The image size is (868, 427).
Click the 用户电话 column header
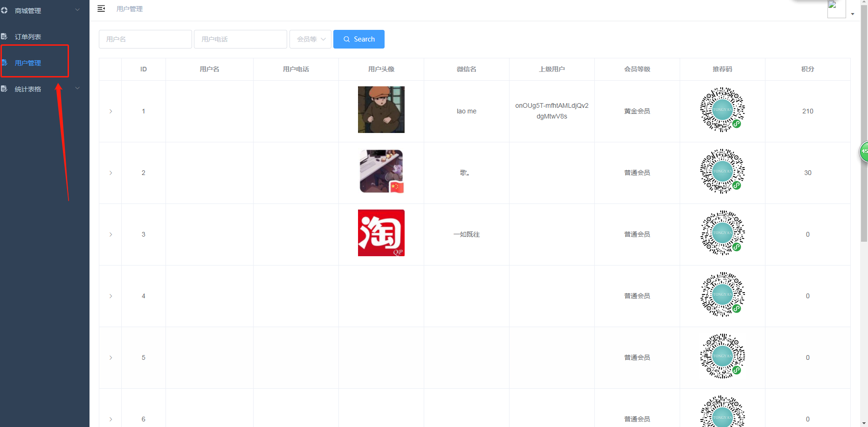point(296,69)
